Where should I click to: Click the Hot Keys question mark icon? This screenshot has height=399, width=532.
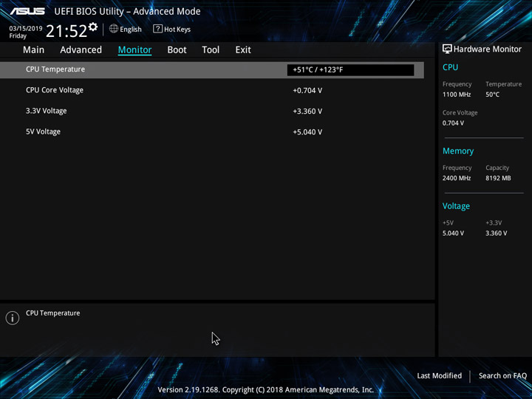tap(157, 29)
